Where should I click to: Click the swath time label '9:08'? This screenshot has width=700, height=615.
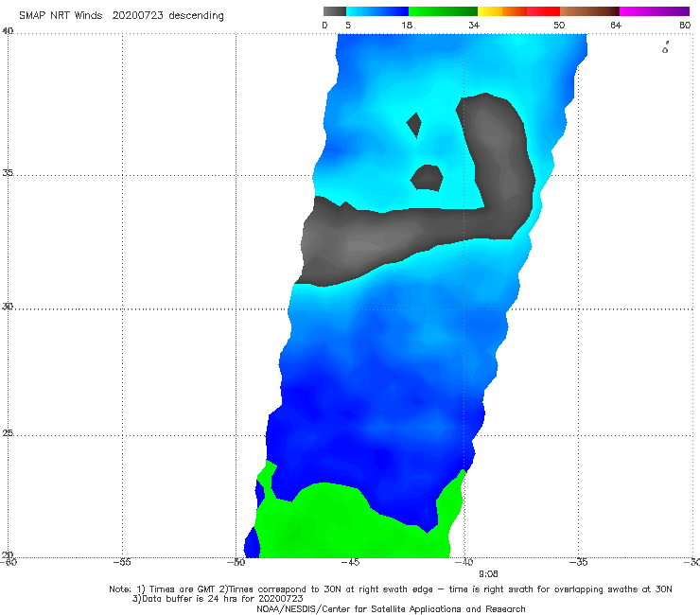tap(488, 574)
